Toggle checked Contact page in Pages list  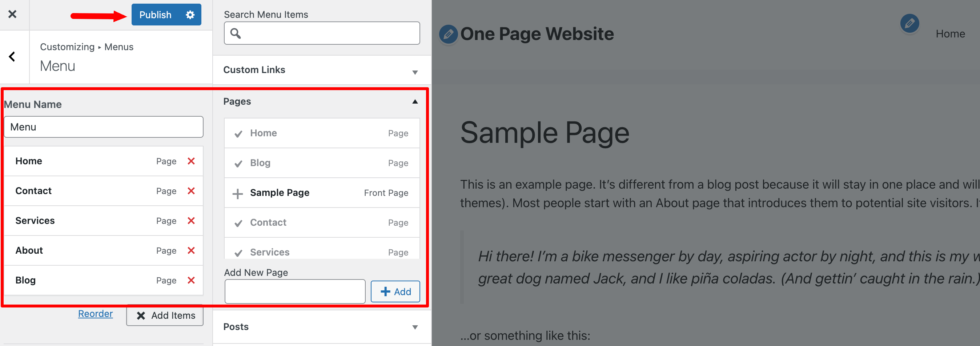[322, 222]
